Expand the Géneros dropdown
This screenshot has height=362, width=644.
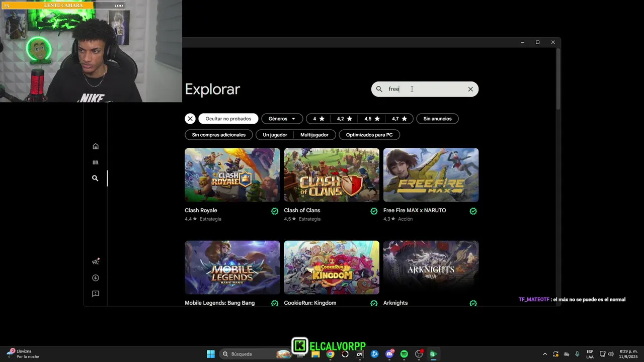point(282,119)
